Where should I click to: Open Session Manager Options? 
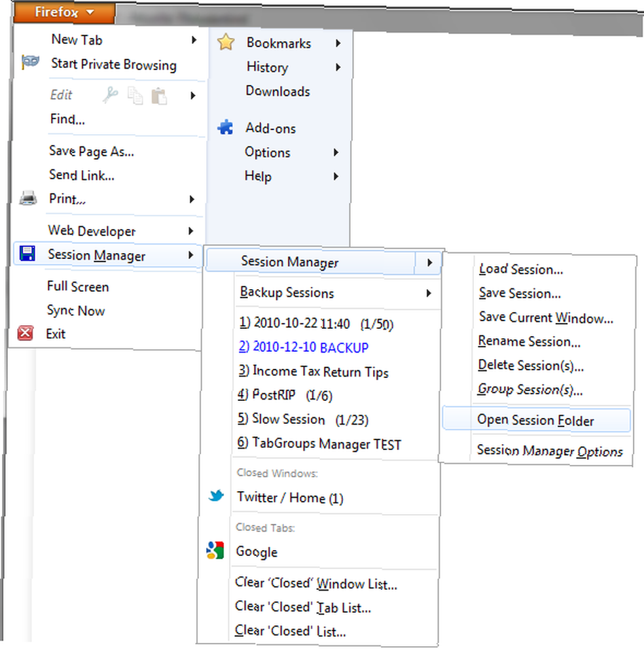pyautogui.click(x=550, y=451)
